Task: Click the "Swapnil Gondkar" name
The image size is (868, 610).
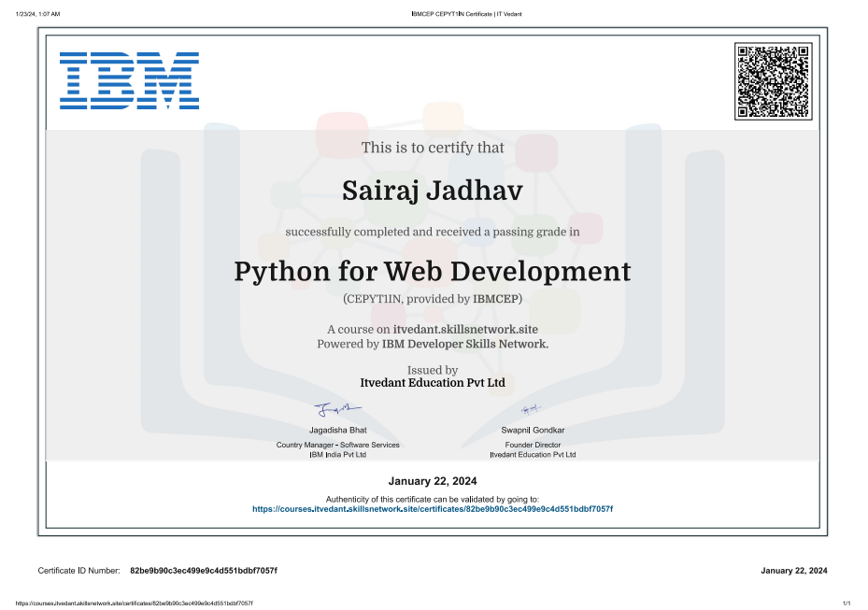Action: coord(533,430)
